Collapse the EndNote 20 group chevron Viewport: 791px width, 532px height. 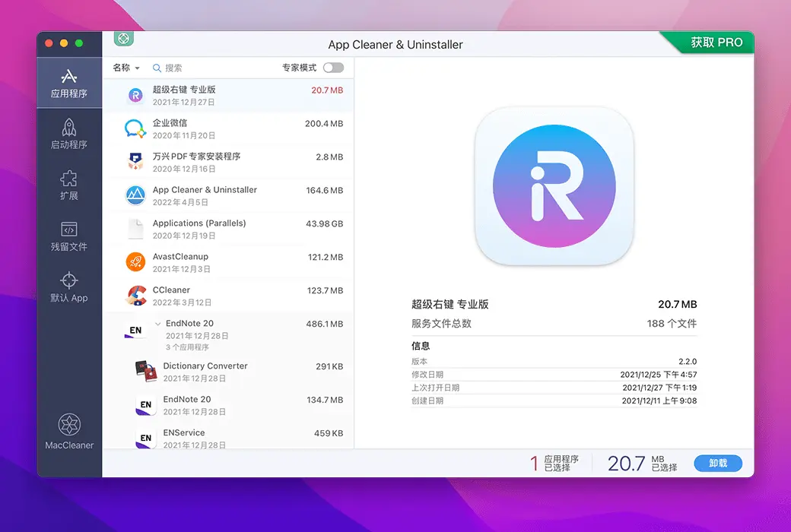pos(158,324)
